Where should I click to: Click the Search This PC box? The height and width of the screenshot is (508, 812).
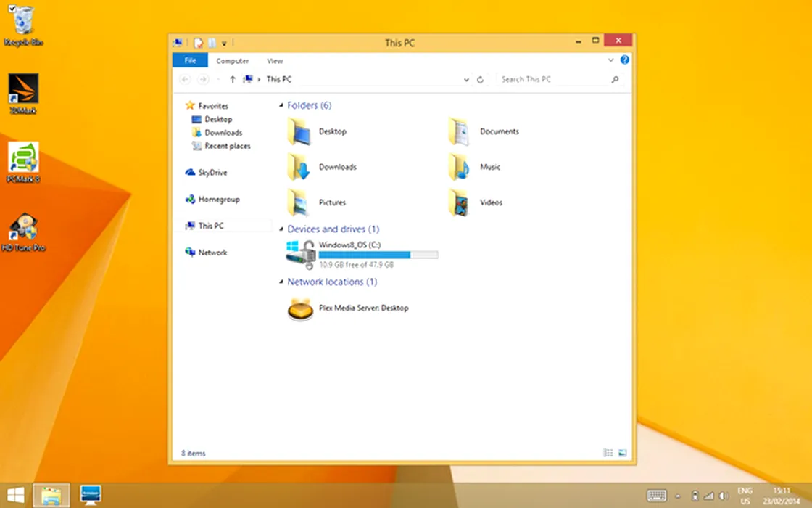click(x=555, y=79)
